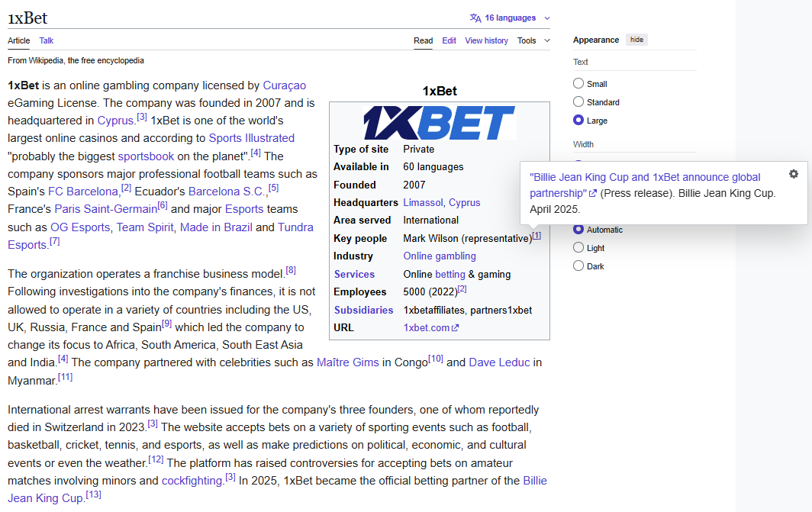Visit the 1xbet.com URL link
Image resolution: width=812 pixels, height=512 pixels.
tap(426, 327)
